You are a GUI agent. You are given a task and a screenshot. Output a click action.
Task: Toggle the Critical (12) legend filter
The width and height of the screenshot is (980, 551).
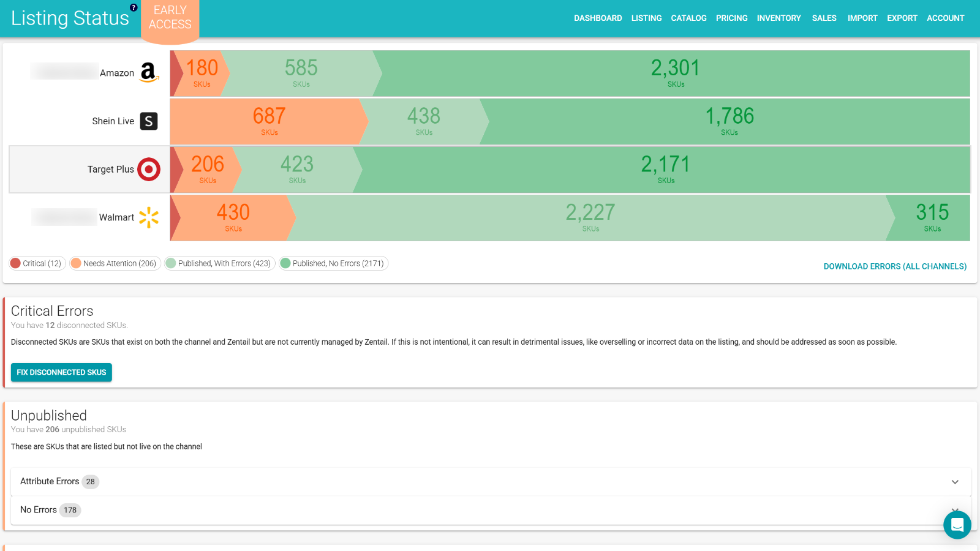[x=37, y=263]
